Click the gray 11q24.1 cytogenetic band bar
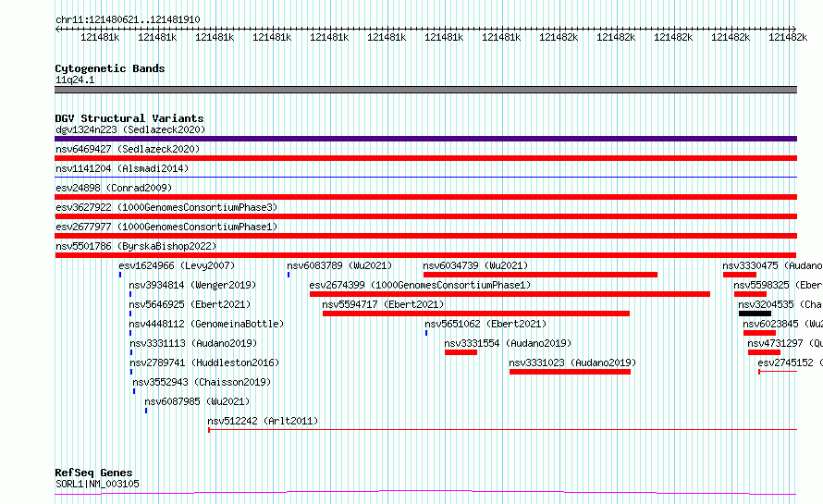 pos(425,90)
